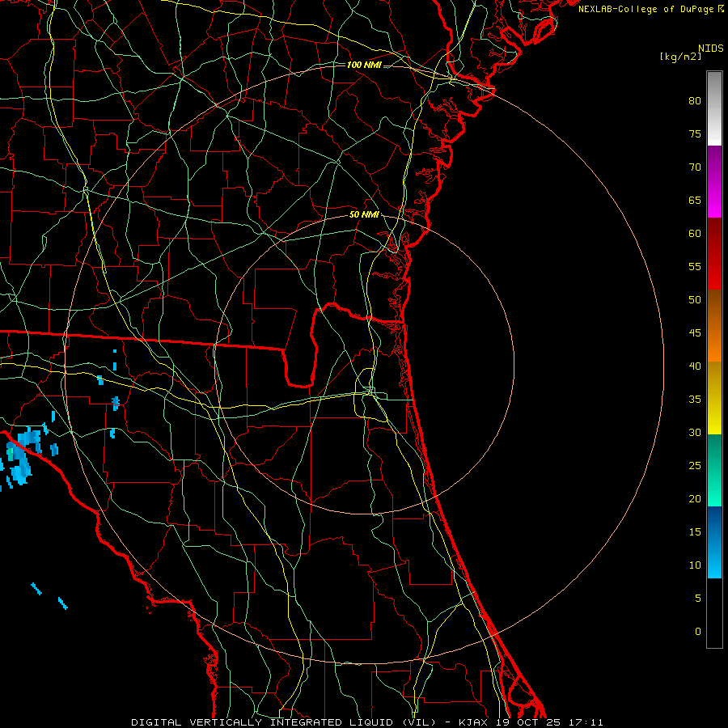
Task: Pick the magenta segment of the color bar
Action: 714,182
